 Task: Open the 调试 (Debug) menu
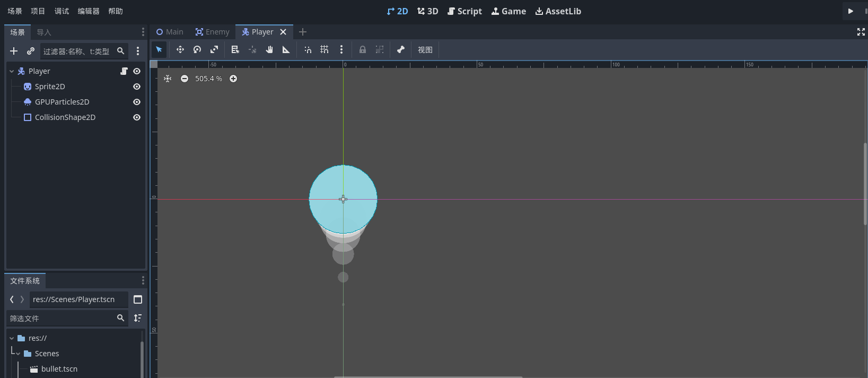(62, 11)
